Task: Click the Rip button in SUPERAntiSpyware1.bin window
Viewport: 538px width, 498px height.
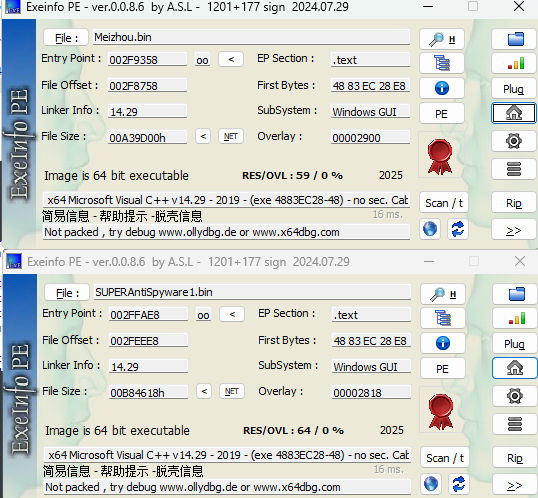Action: click(515, 458)
